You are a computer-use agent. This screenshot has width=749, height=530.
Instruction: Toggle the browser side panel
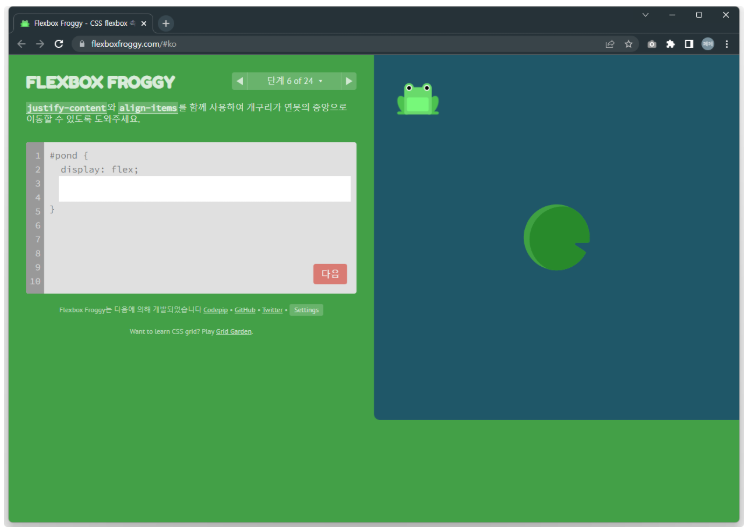[x=689, y=44]
